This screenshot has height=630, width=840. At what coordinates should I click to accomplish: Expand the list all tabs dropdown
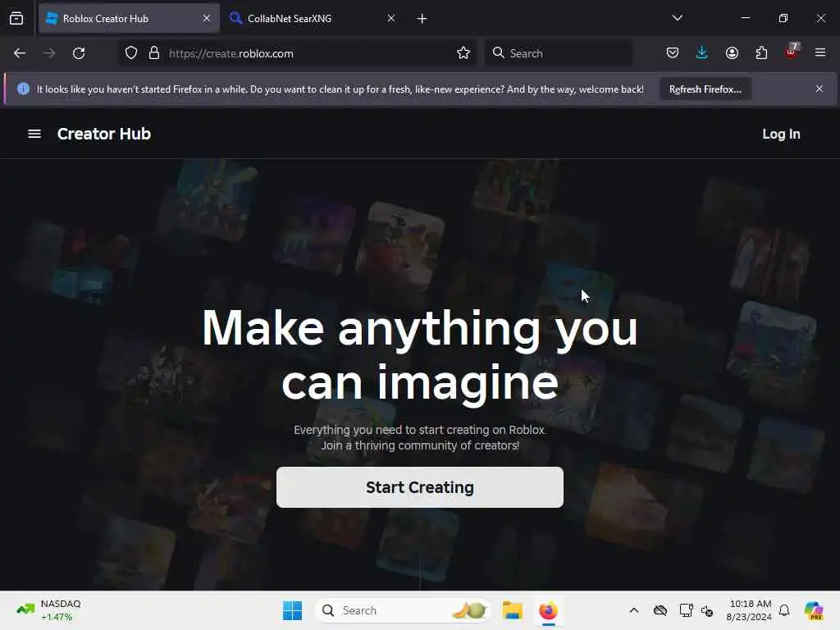coord(677,18)
